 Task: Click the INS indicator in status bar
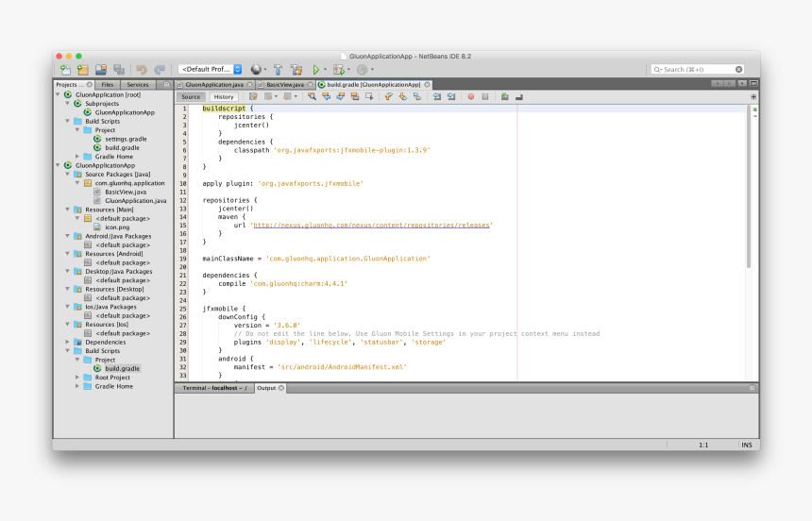click(746, 445)
